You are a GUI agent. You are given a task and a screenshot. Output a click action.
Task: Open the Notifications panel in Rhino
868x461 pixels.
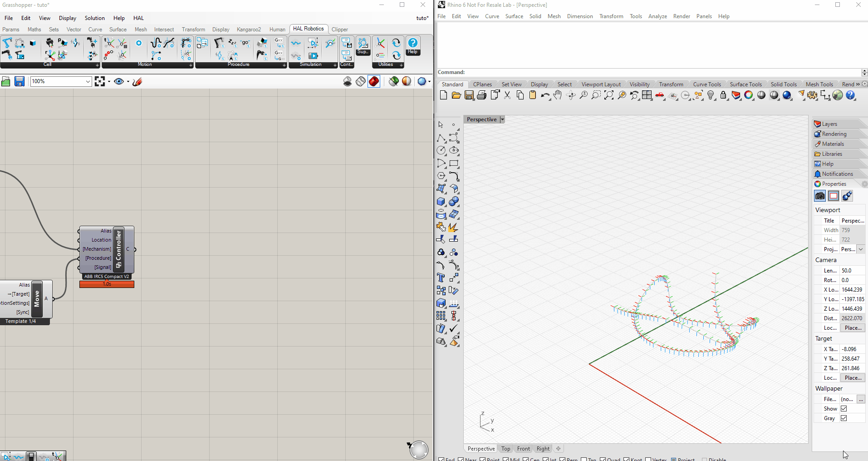coord(840,173)
